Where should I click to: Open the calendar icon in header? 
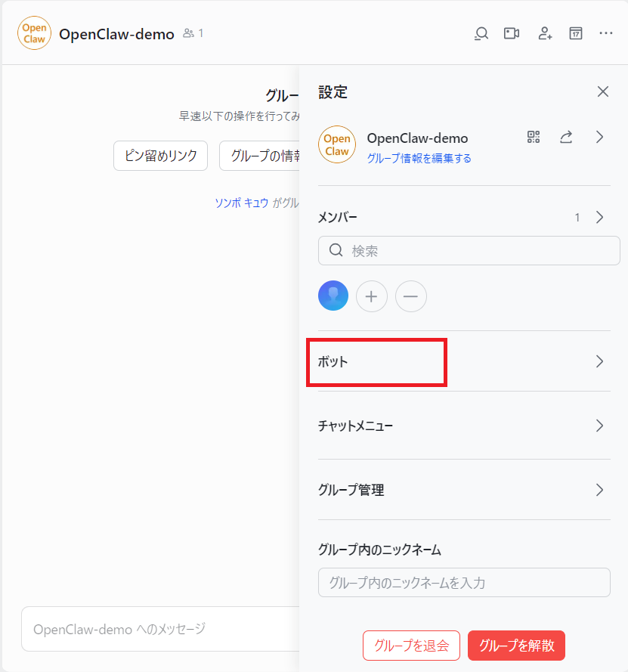576,33
